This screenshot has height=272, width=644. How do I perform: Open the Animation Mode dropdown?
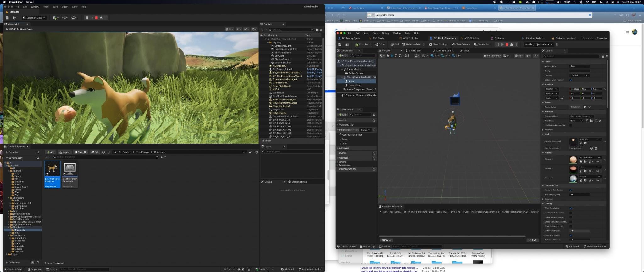[x=581, y=116]
